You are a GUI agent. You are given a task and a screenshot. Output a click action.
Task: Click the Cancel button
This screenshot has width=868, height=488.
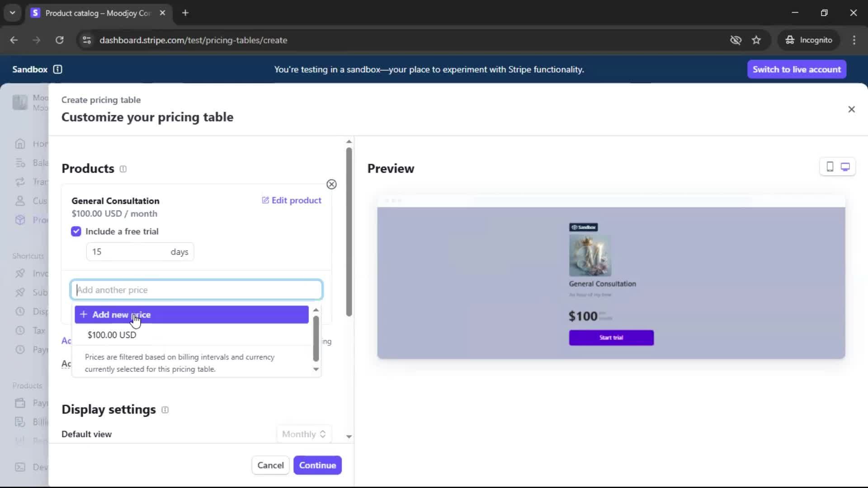pyautogui.click(x=270, y=465)
